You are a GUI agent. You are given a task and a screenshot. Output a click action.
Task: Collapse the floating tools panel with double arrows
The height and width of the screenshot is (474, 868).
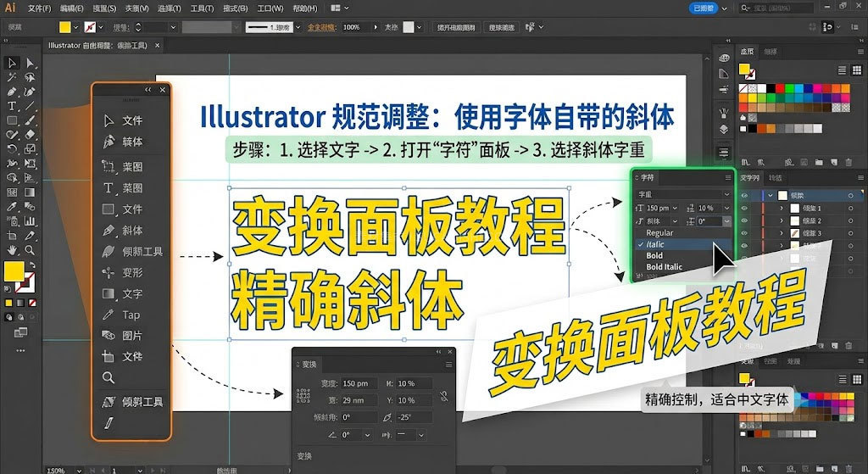tap(147, 90)
